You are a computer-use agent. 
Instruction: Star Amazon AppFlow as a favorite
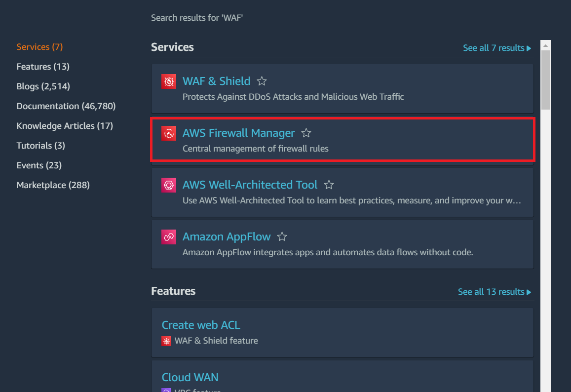tap(282, 236)
